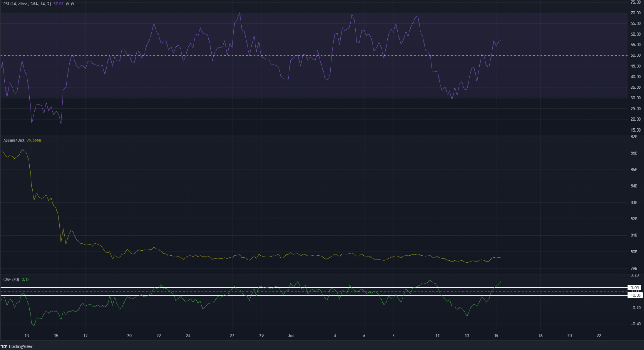
Task: Click date 8 on the time axis
Action: 393,336
